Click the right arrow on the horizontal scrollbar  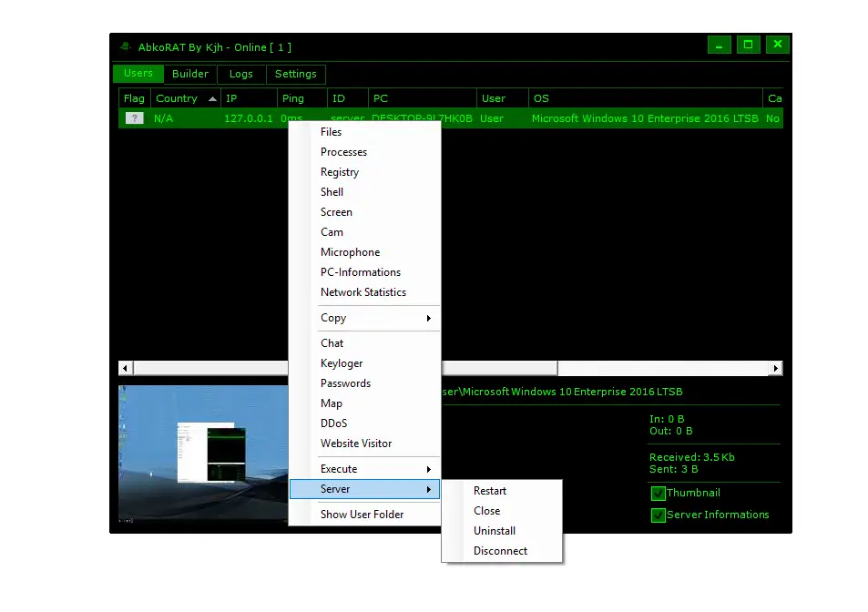[775, 368]
